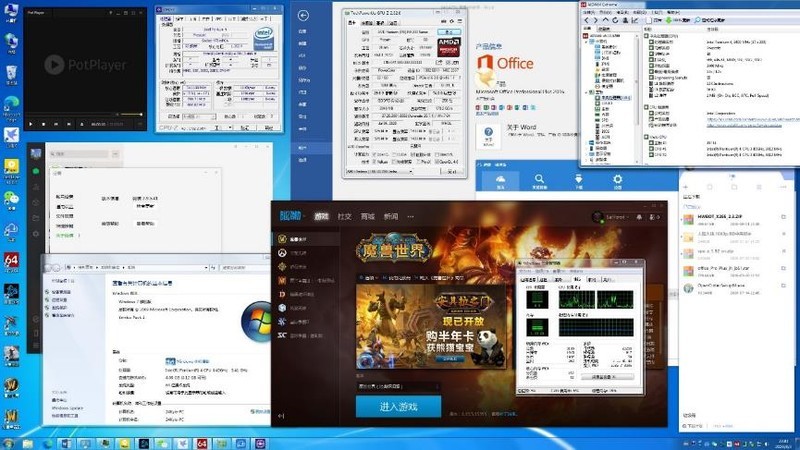Open Battle.net friends list icon
Image resolution: width=800 pixels, height=450 pixels.
pos(654,217)
